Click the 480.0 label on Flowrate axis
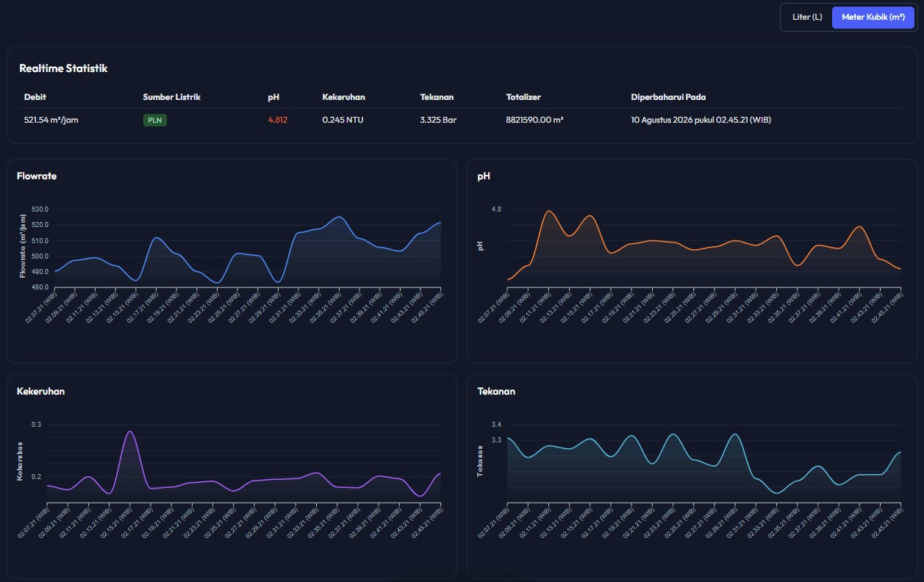 [40, 287]
